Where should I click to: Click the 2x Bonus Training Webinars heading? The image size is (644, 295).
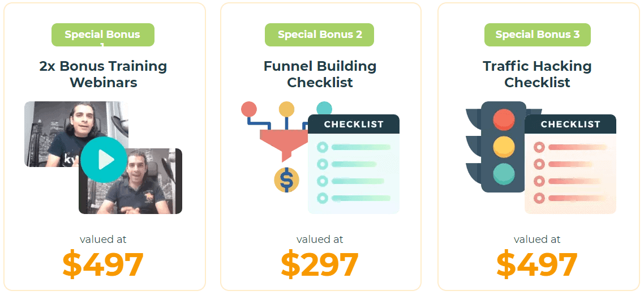[x=103, y=74]
